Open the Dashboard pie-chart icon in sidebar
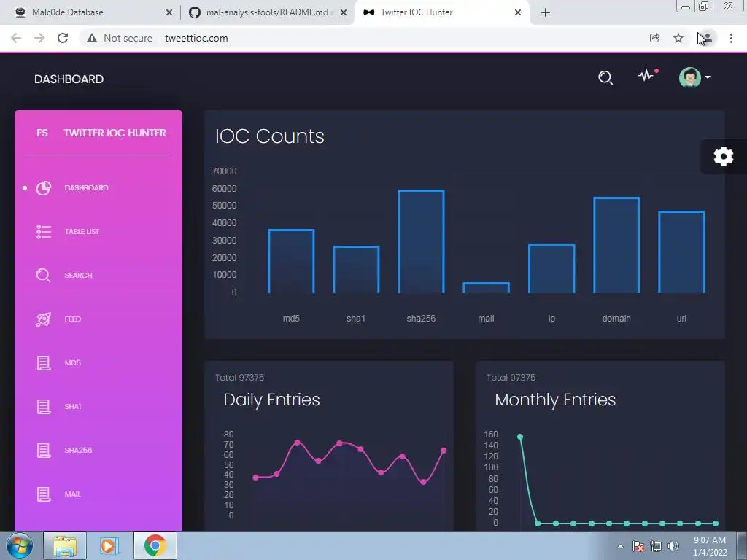Image resolution: width=747 pixels, height=560 pixels. click(43, 188)
